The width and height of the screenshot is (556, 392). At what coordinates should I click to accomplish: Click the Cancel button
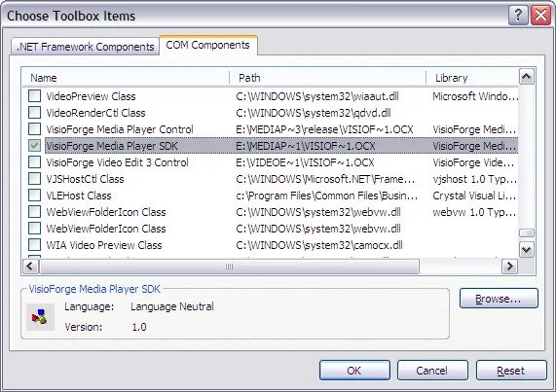432,371
